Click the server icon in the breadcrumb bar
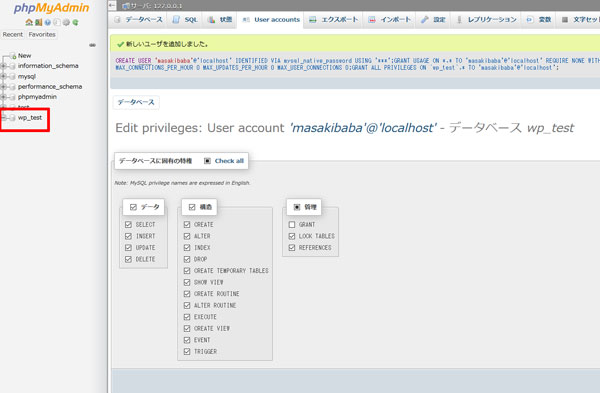 pos(126,6)
